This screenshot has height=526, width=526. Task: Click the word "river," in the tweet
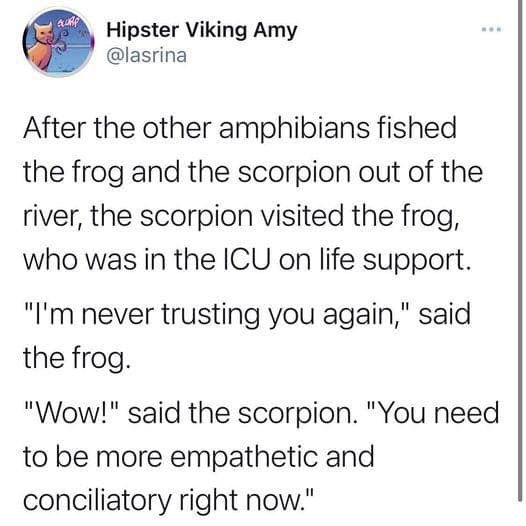click(52, 216)
